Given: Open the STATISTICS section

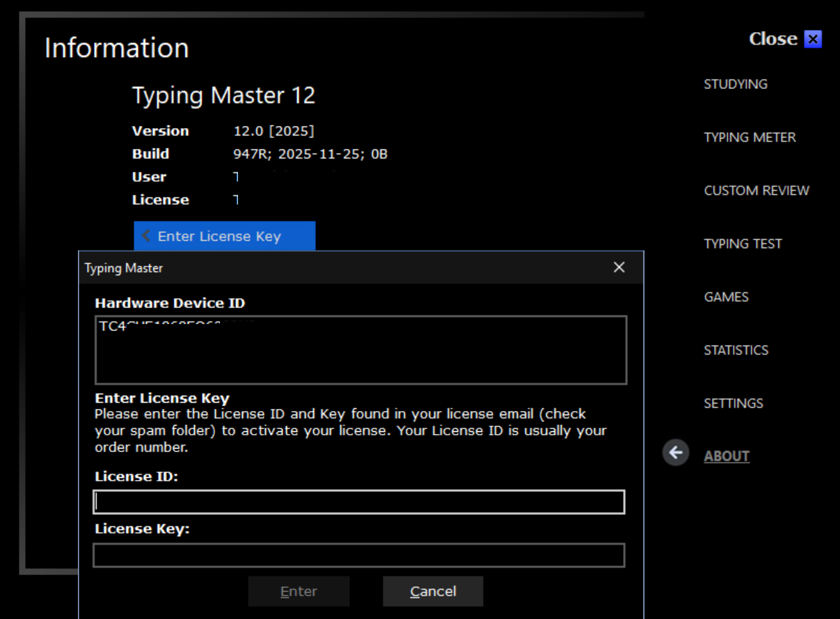Looking at the screenshot, I should coord(736,350).
